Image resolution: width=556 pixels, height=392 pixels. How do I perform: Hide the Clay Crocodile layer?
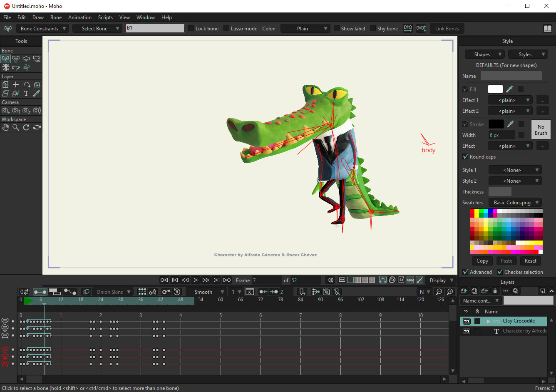[x=467, y=321]
